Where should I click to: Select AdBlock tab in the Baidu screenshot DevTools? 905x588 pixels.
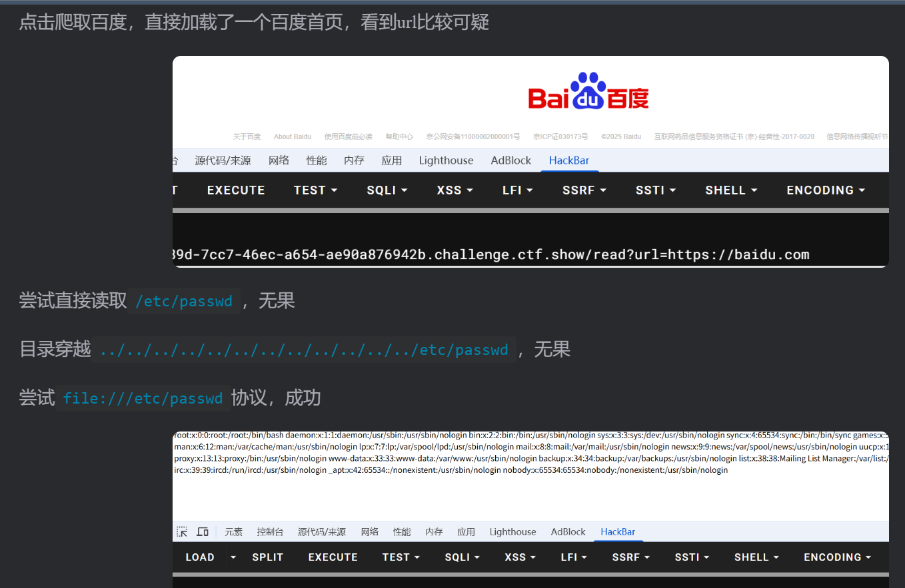point(511,160)
